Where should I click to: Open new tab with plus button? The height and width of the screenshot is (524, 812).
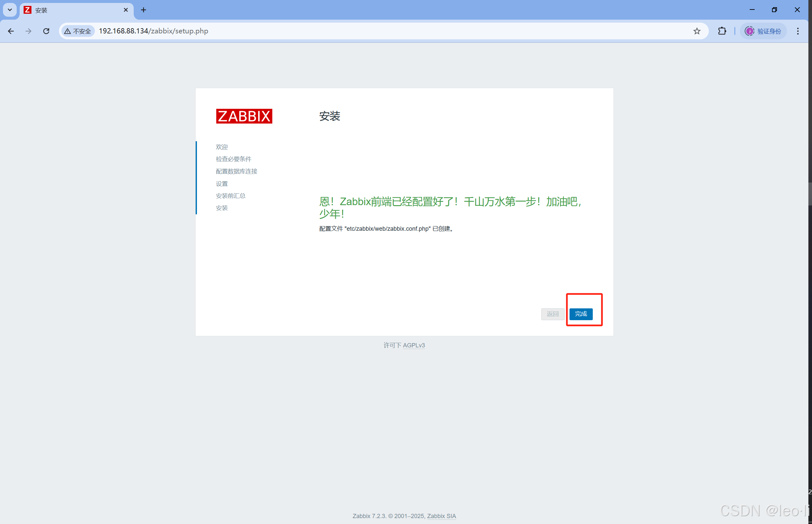[144, 10]
